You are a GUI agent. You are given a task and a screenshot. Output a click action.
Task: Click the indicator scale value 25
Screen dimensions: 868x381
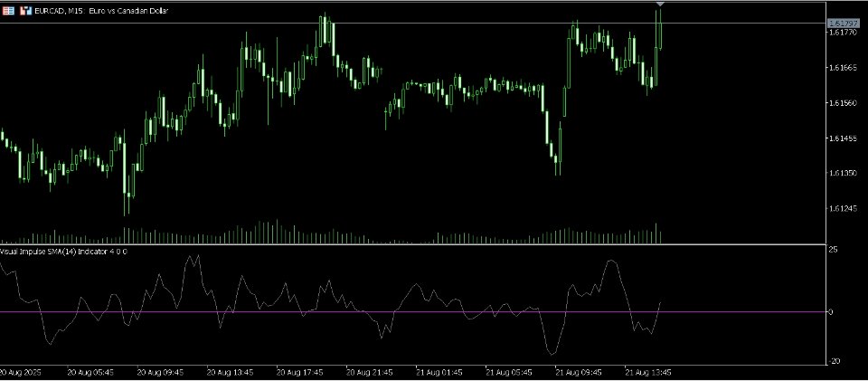pos(833,250)
